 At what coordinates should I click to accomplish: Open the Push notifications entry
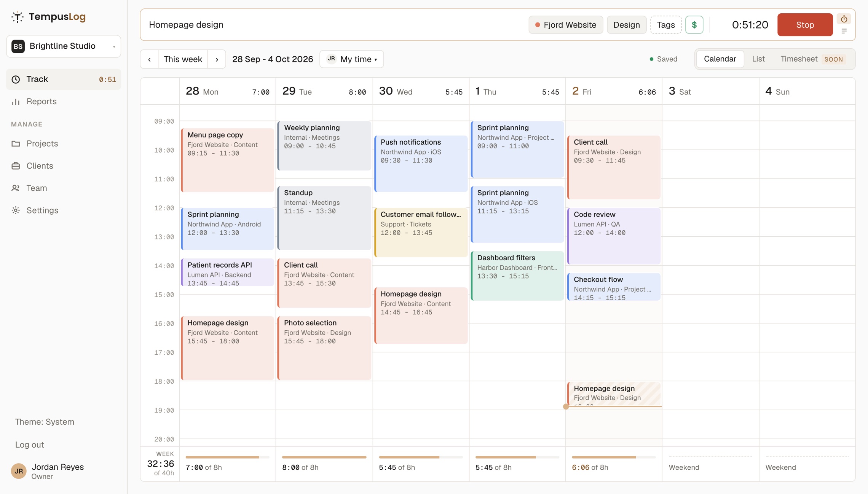421,164
